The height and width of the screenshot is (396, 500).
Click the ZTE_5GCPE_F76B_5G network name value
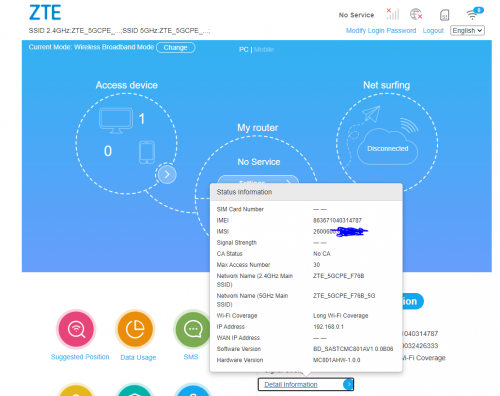[x=344, y=296]
